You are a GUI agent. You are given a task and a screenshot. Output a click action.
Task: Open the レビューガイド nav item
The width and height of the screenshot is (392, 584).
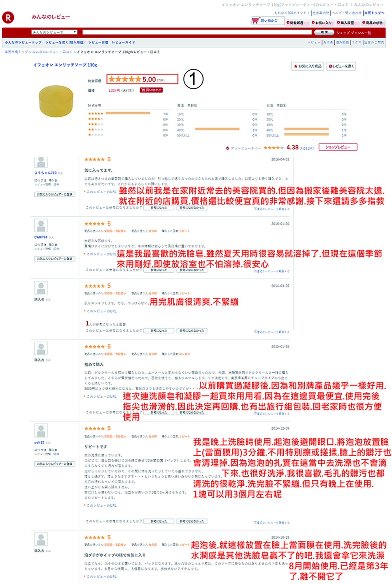123,42
